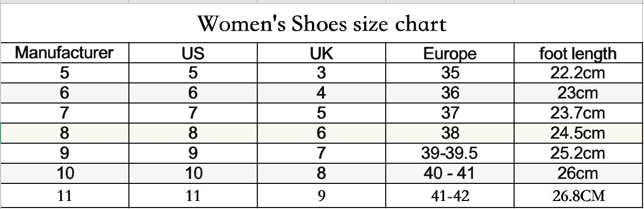This screenshot has height=209, width=644.
Task: Select the cell showing 25.2cm
Action: tap(578, 153)
